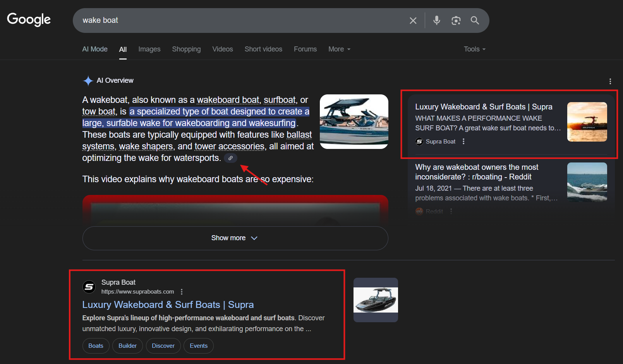Viewport: 623px width, 364px height.
Task: Open the Reddit wake boat thumbnail
Action: click(587, 182)
